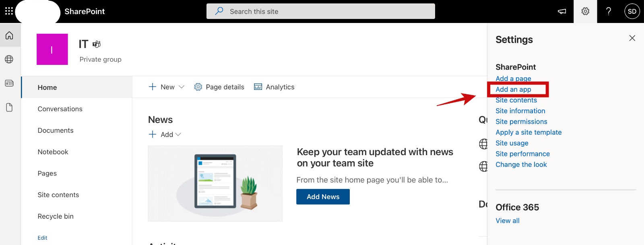Click the search magnifier icon
Viewport: 644px width, 245px height.
(219, 11)
